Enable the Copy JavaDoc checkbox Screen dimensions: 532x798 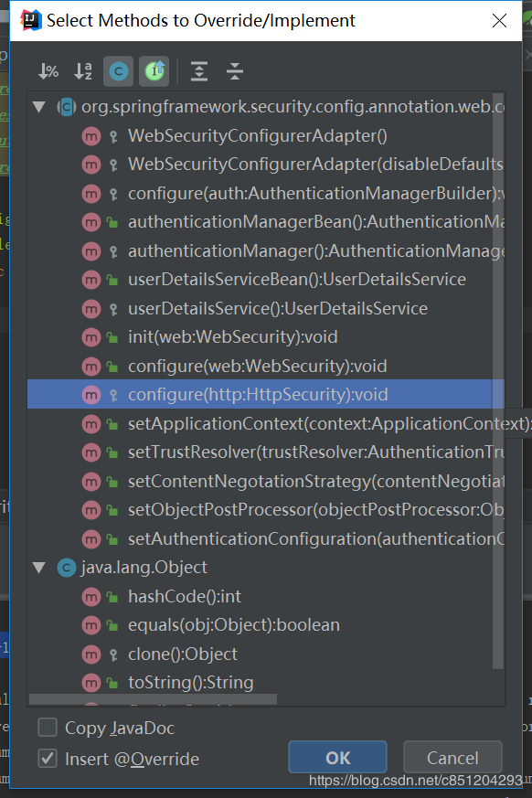[x=48, y=728]
